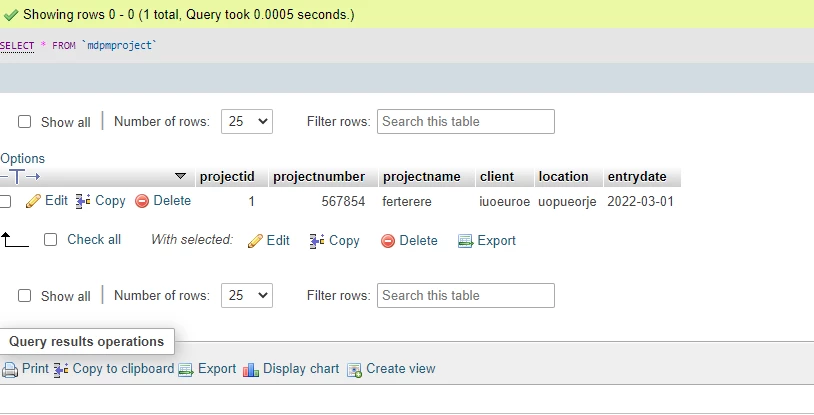814x415 pixels.
Task: Sort by the entrydate column header
Action: pos(637,177)
